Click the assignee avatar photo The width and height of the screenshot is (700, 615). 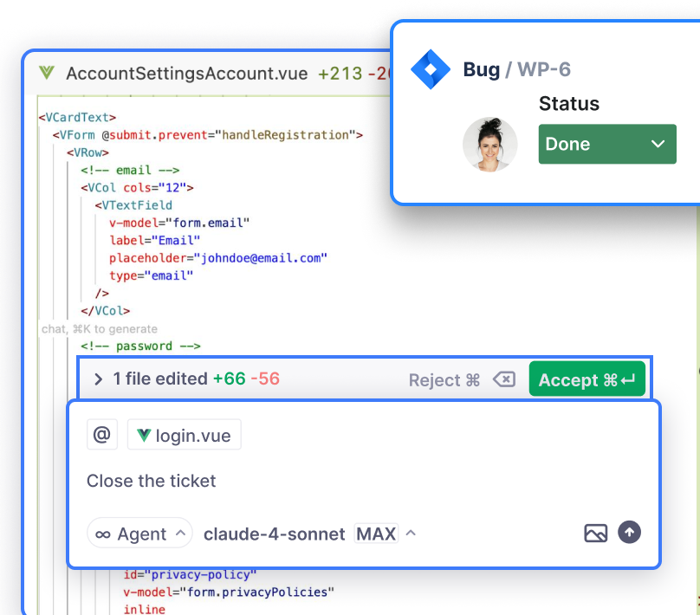click(489, 144)
